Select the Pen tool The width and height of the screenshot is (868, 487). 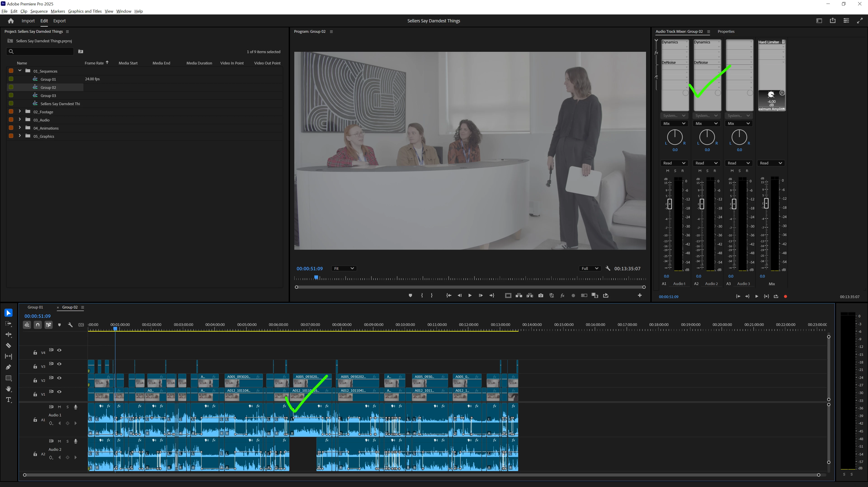tap(8, 367)
